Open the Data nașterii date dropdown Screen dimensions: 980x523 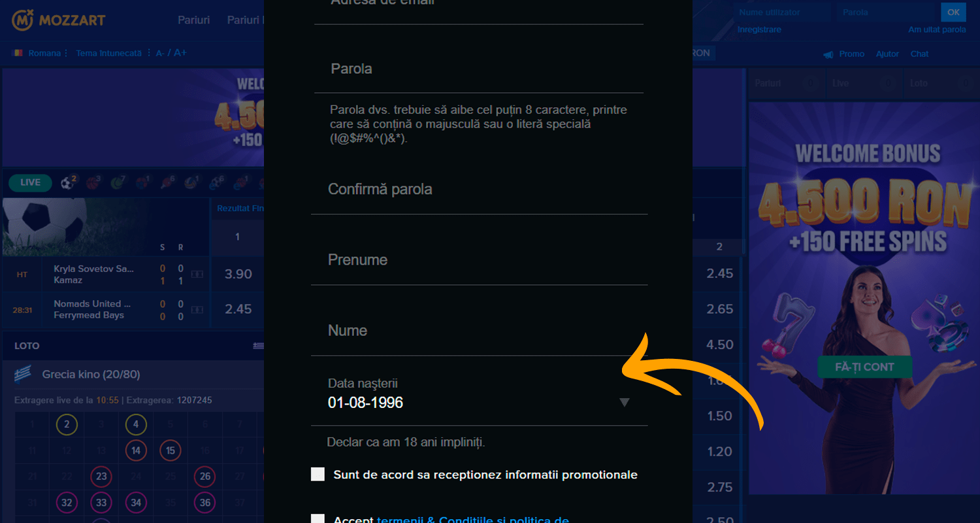click(x=624, y=402)
